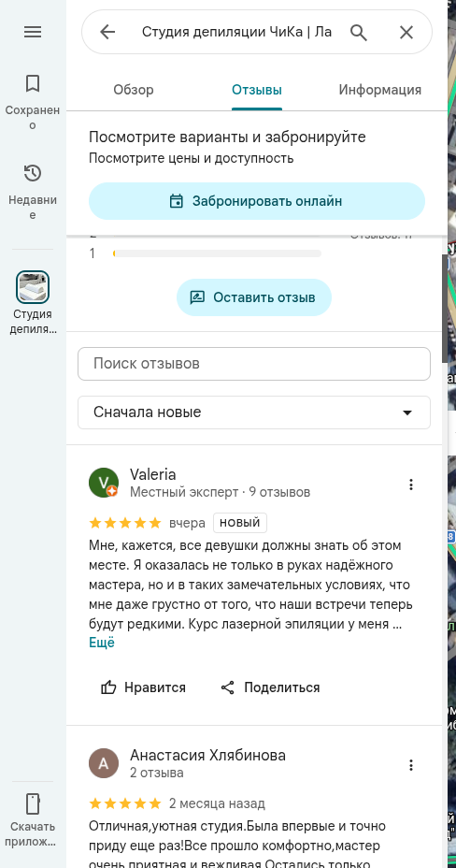Open Анастасия Хлябинова's avatar
This screenshot has height=868, width=456.
click(x=104, y=763)
